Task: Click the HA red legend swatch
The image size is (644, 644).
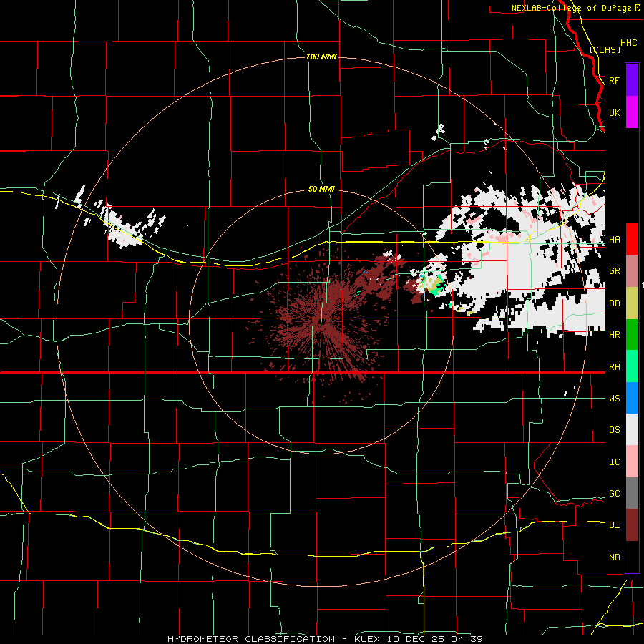Action: coord(632,239)
